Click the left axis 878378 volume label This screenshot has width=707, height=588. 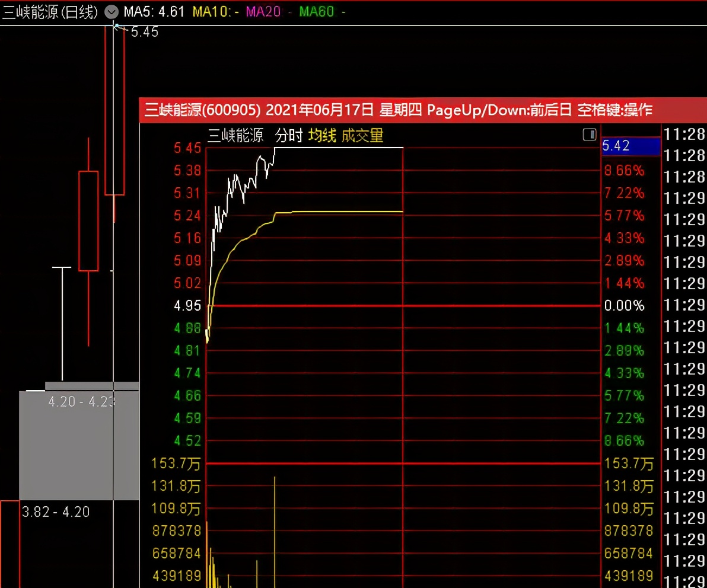coord(177,531)
